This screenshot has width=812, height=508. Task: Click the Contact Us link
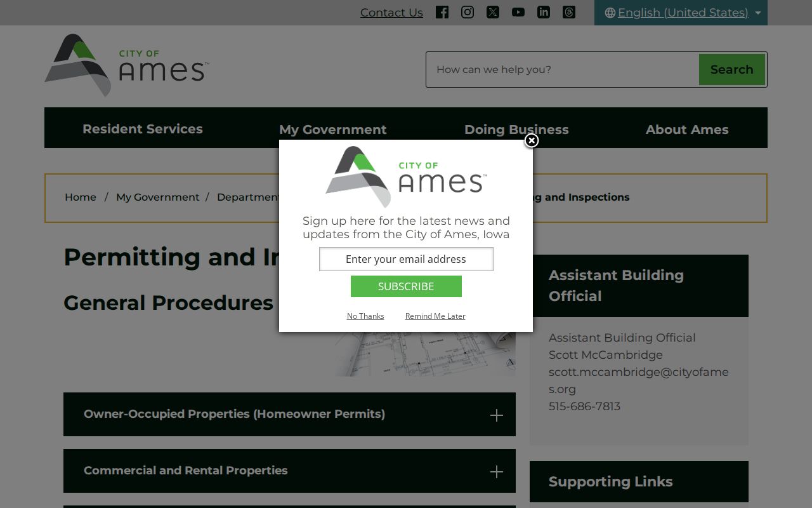coord(391,13)
